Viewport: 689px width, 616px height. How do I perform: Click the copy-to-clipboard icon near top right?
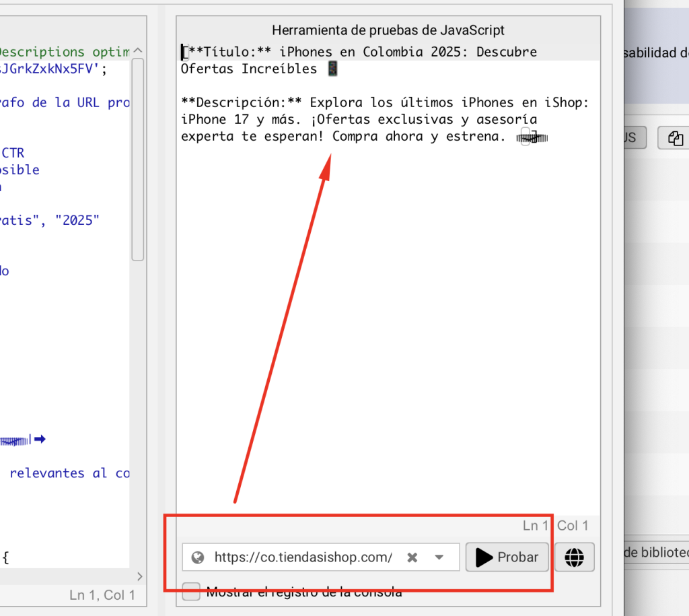[x=675, y=137]
